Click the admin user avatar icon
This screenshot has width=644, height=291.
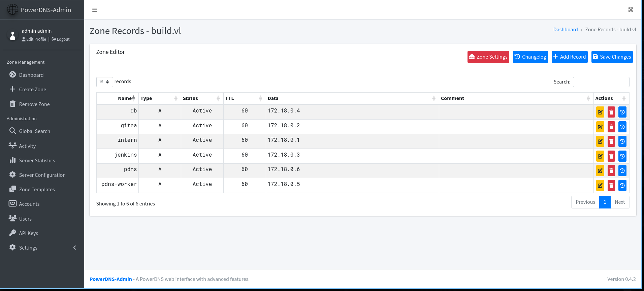[x=12, y=35]
